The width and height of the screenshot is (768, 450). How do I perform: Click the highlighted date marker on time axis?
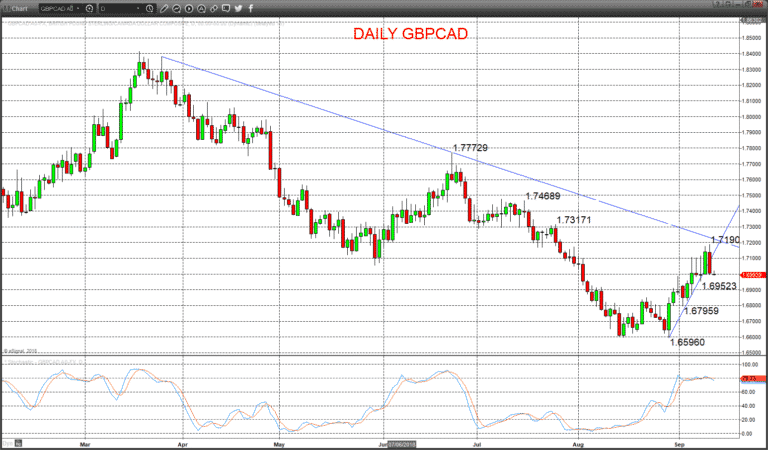tap(402, 445)
